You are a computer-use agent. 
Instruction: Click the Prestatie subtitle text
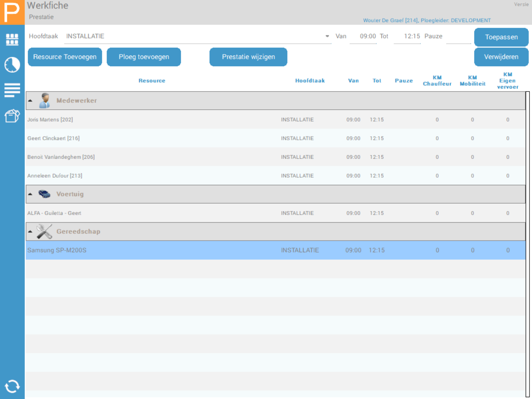tap(41, 17)
